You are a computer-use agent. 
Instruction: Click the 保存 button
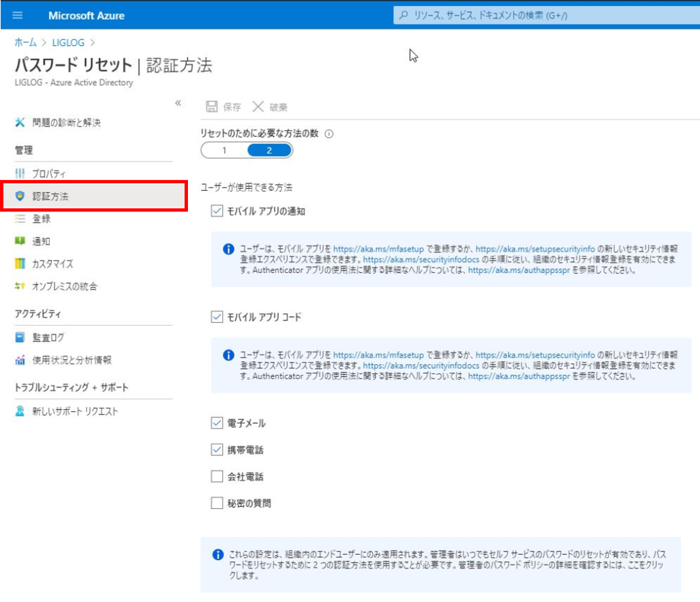224,107
